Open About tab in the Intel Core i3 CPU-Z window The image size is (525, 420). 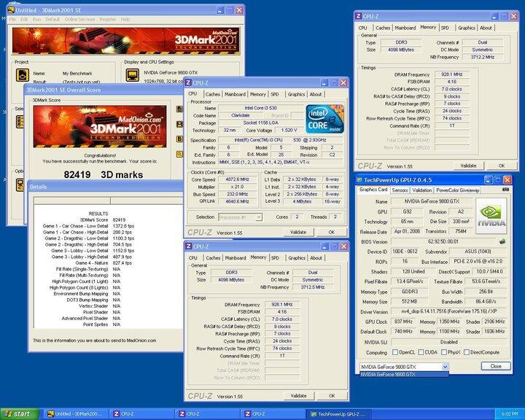point(316,95)
